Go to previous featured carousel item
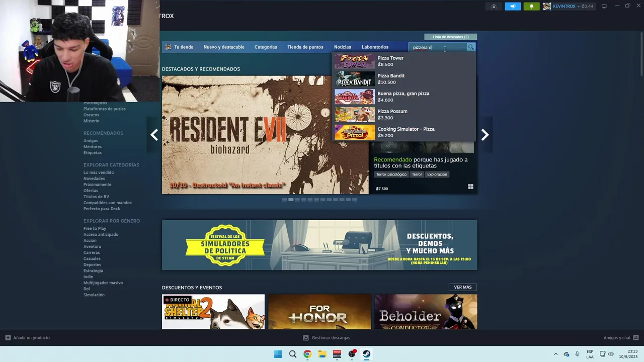 coord(154,135)
